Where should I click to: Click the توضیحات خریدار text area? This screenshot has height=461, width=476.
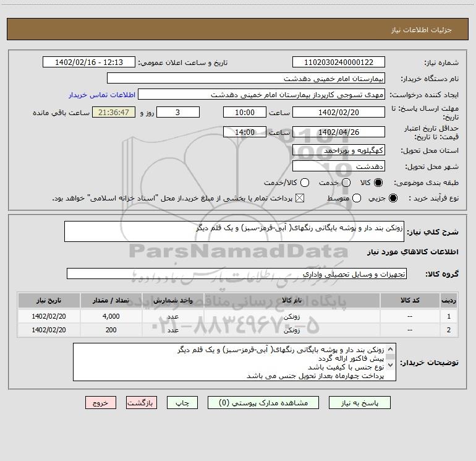pos(234,362)
